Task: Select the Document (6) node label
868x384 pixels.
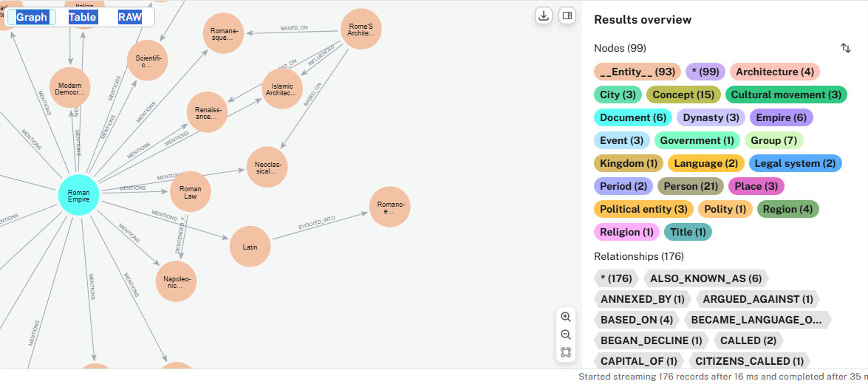Action: click(633, 117)
